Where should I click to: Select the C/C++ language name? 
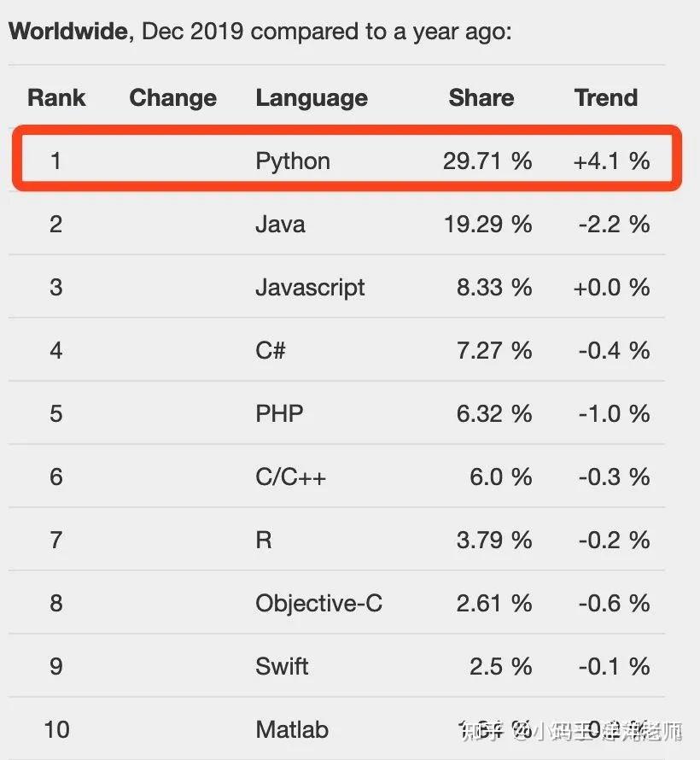point(290,476)
